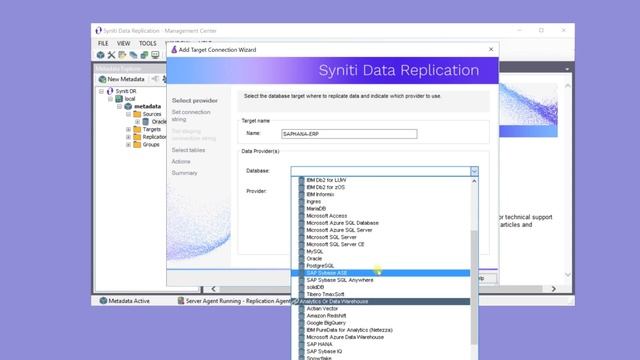640x360 pixels.
Task: Click the monitor icon in toolbar
Action: click(155, 55)
